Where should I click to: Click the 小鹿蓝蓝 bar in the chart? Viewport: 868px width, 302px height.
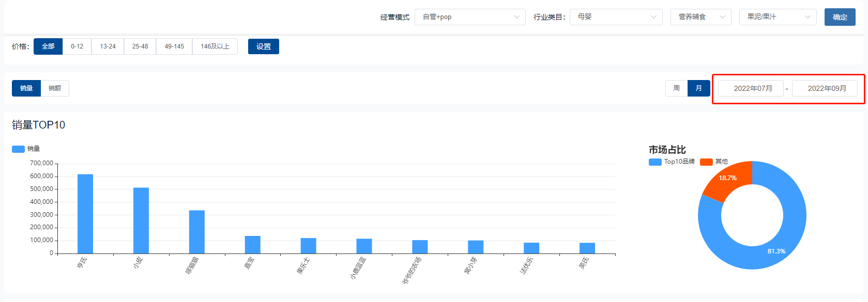364,246
